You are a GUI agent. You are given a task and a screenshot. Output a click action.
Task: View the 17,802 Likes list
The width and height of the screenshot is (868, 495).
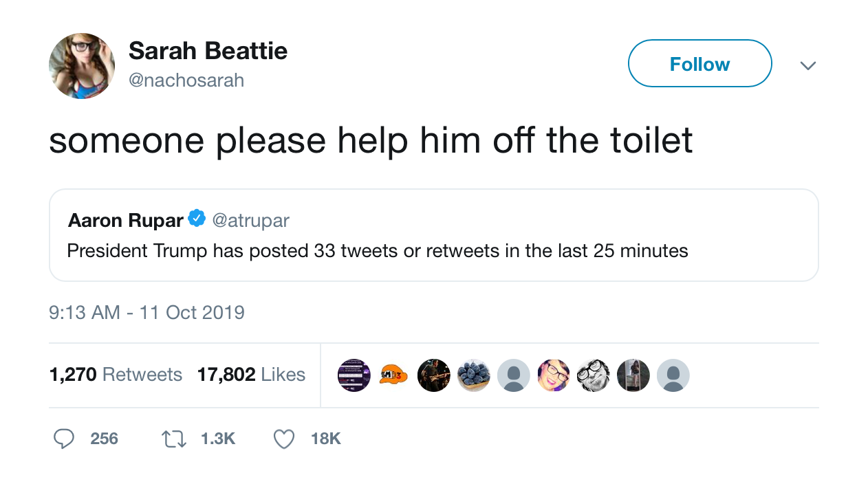click(251, 375)
